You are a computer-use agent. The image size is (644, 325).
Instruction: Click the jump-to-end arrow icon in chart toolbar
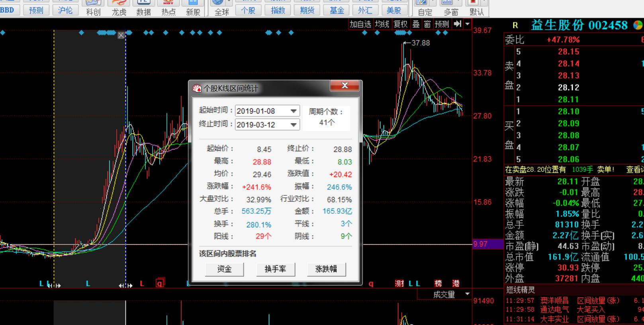[x=458, y=24]
